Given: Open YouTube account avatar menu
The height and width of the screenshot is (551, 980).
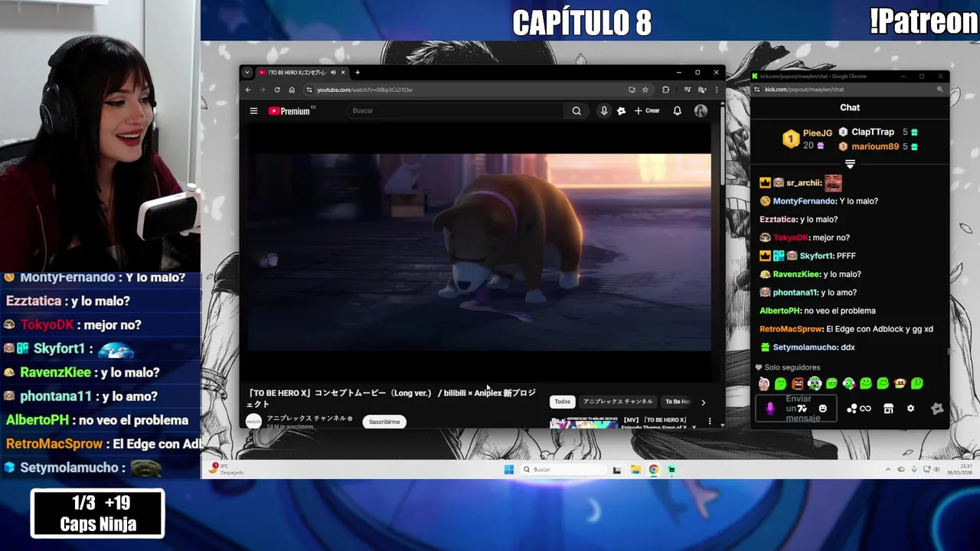Looking at the screenshot, I should 701,111.
